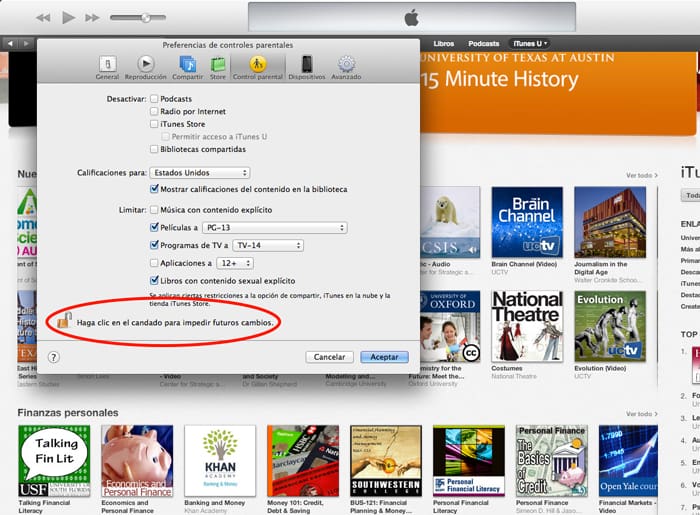The width and height of the screenshot is (700, 515).
Task: Open the CSIS polar bear thumbnail
Action: [x=450, y=222]
